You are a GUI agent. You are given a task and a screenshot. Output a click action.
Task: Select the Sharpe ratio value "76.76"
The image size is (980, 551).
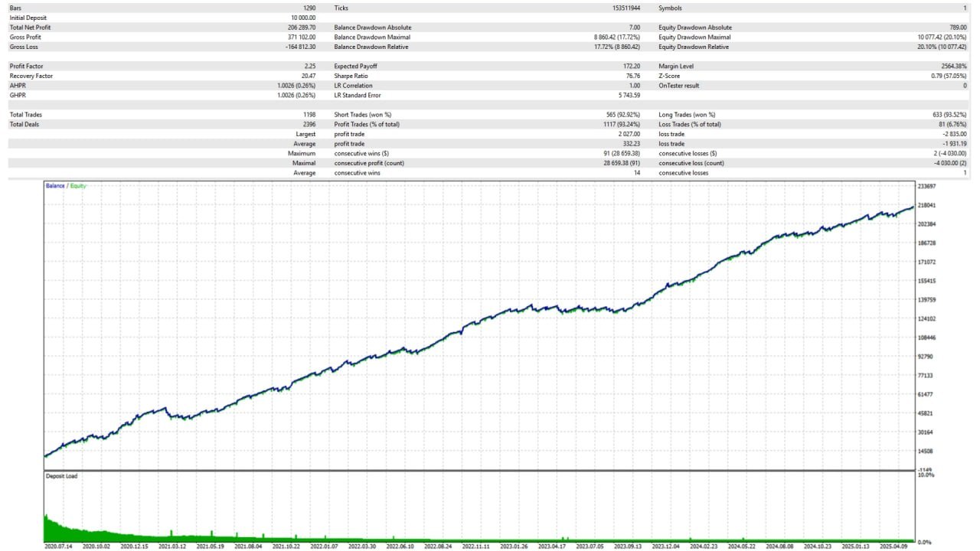[633, 77]
